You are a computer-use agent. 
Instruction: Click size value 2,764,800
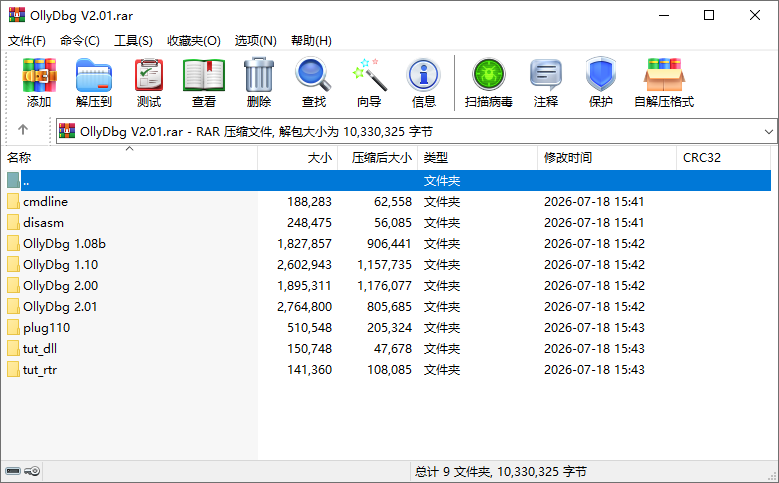pyautogui.click(x=304, y=307)
